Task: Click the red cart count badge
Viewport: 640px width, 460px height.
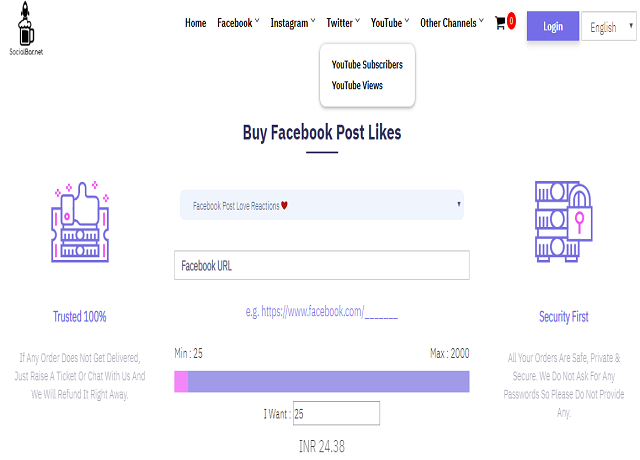Action: [511, 21]
